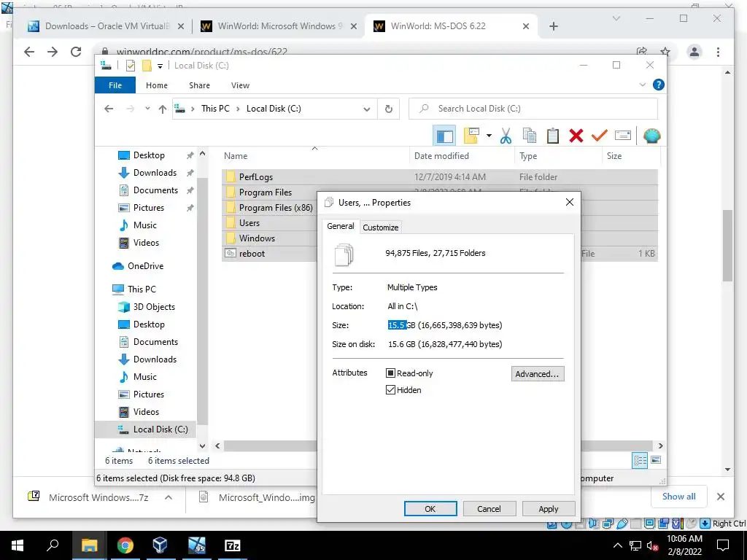Click the muted volume tray icon

pos(652,545)
